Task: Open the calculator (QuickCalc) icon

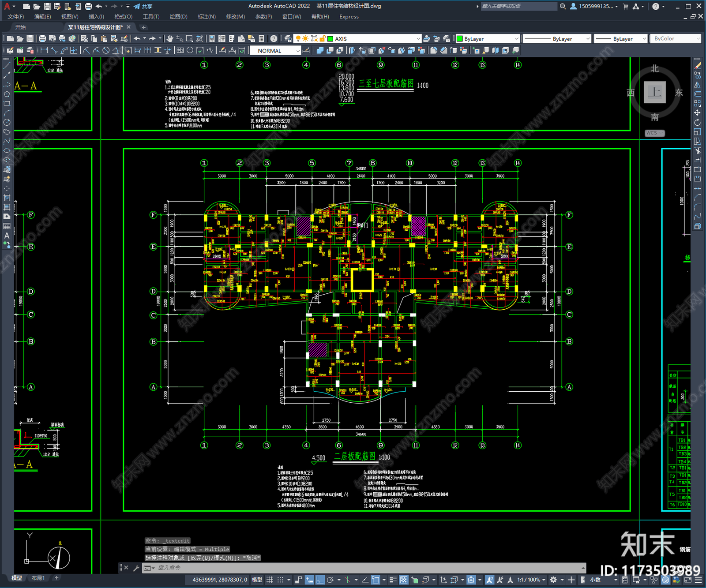Action: (x=261, y=39)
